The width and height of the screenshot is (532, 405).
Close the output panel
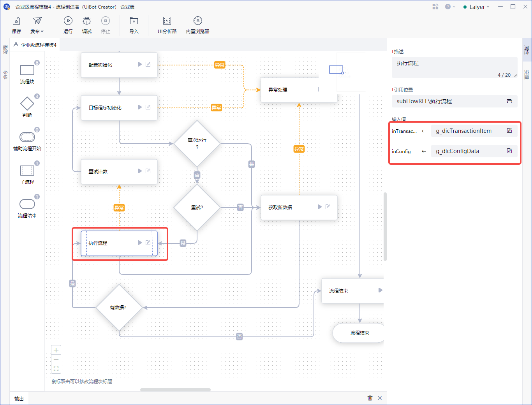[x=380, y=398]
